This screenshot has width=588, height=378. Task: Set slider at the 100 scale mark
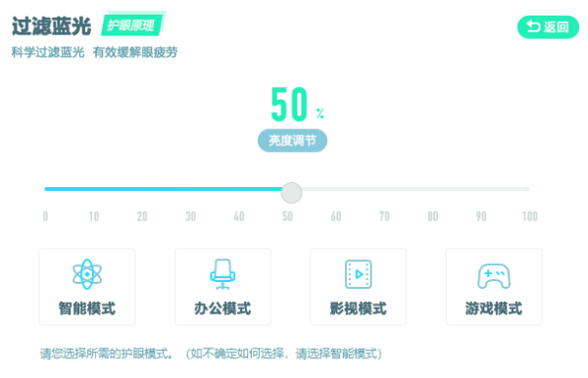(x=530, y=216)
